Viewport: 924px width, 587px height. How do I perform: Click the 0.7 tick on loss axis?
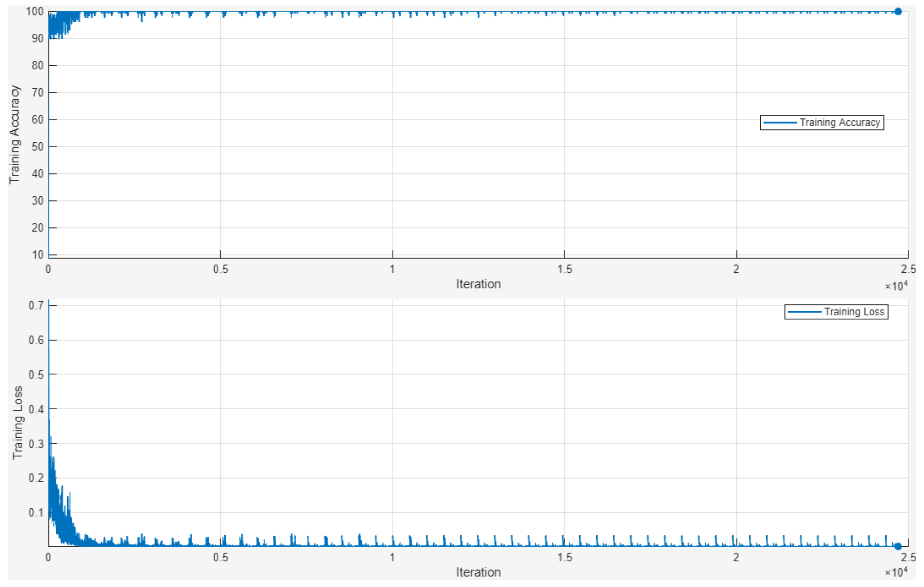[x=36, y=305]
